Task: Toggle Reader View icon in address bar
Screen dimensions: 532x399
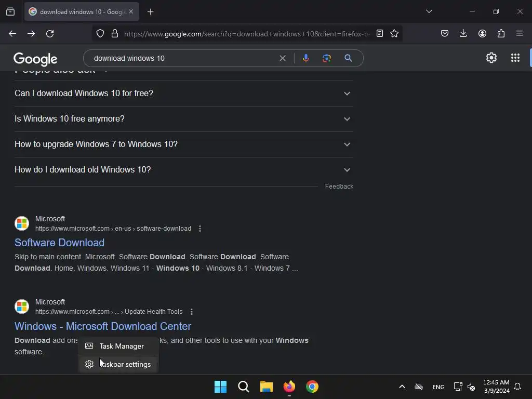Action: point(380,34)
